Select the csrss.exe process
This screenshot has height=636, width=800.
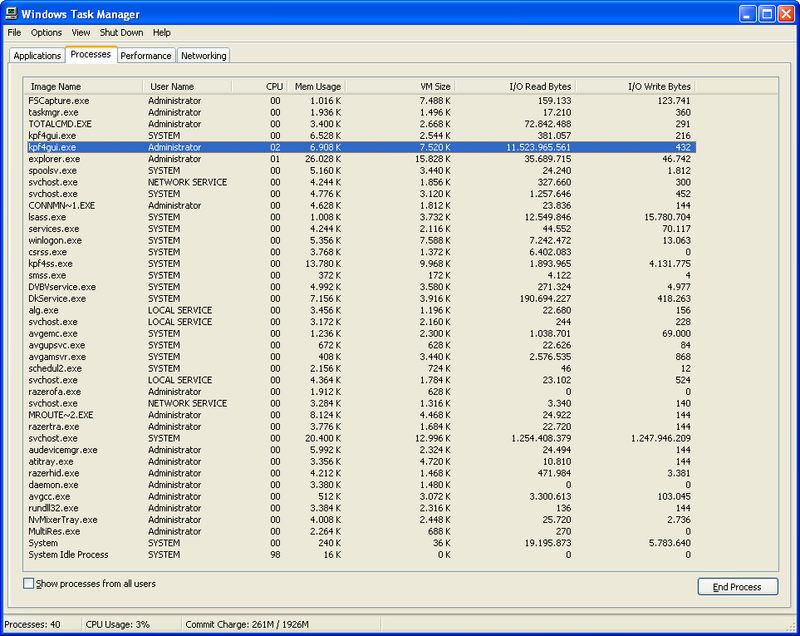361,252
